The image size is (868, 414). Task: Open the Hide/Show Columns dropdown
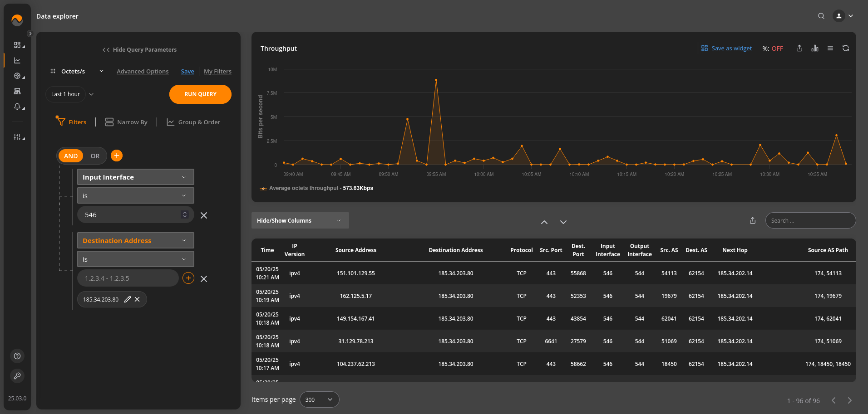click(300, 220)
